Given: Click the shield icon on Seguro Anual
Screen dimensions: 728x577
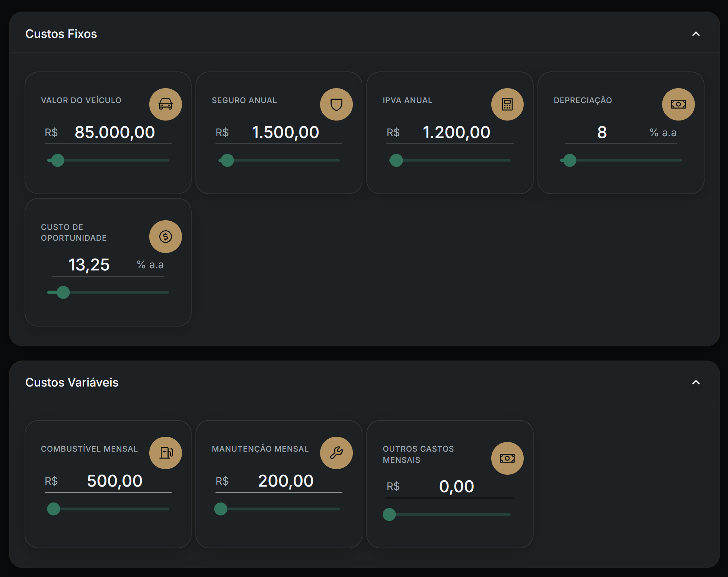Looking at the screenshot, I should [336, 104].
